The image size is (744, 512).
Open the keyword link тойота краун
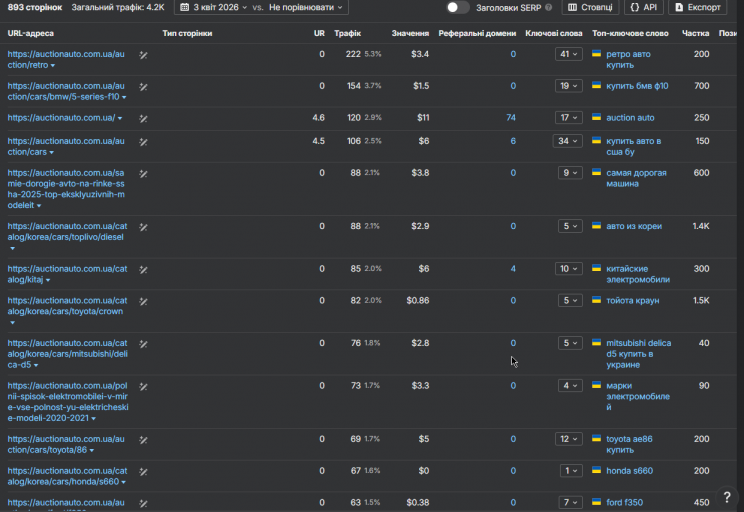[632, 301]
